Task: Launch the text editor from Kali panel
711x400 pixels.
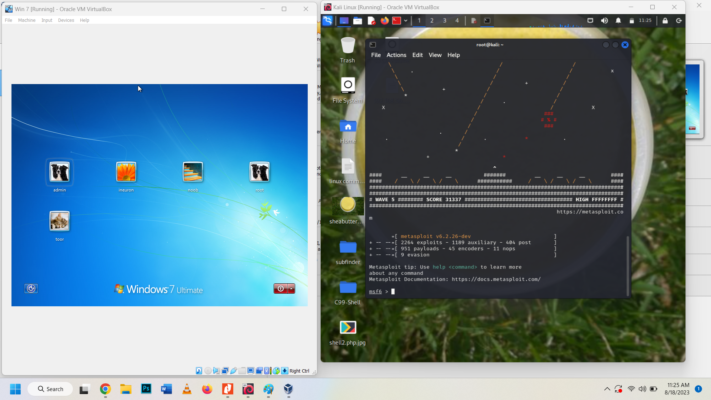Action: 371,20
